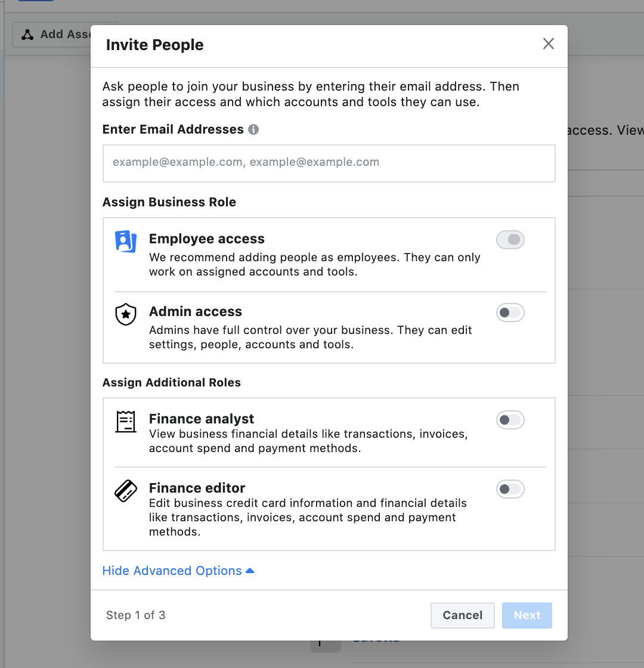This screenshot has width=644, height=668.
Task: Turn on the Finance analyst toggle
Action: coord(510,420)
